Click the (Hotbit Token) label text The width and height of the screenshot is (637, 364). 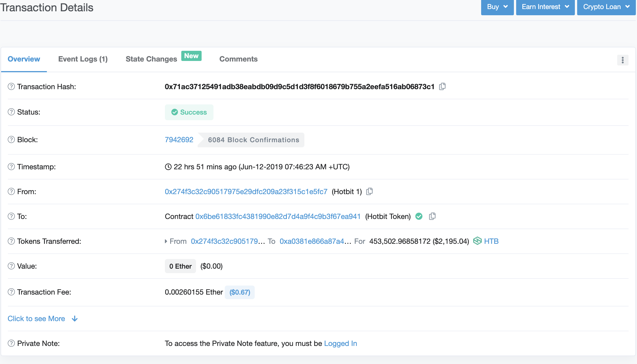pyautogui.click(x=388, y=216)
